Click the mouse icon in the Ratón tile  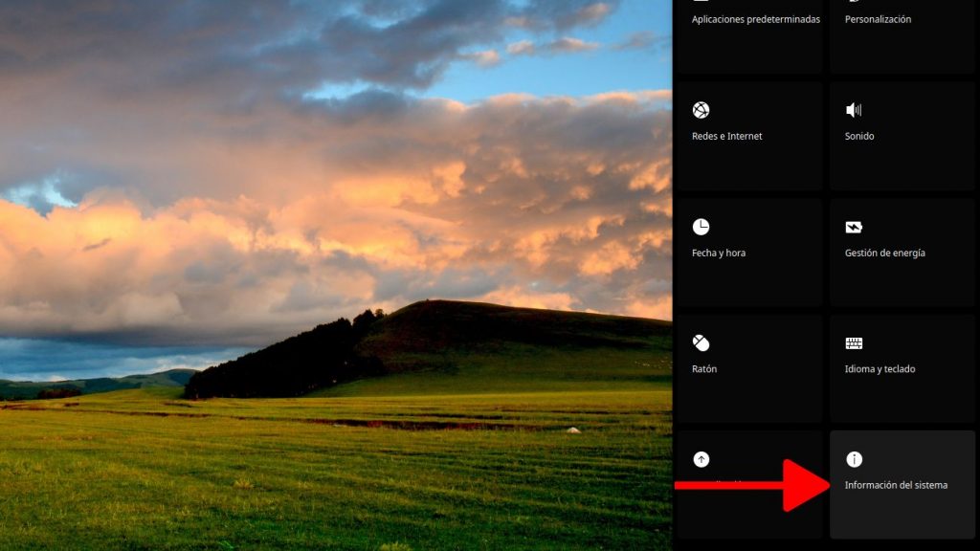tap(701, 342)
